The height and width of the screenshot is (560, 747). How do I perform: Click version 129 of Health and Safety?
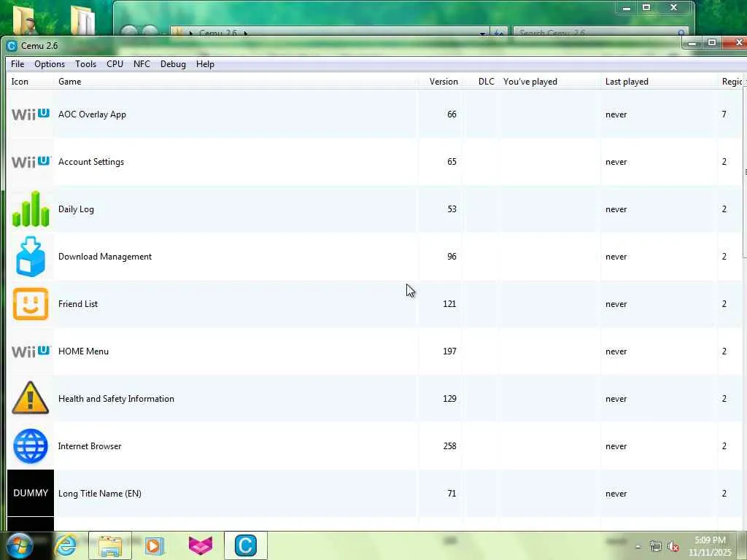coord(449,399)
